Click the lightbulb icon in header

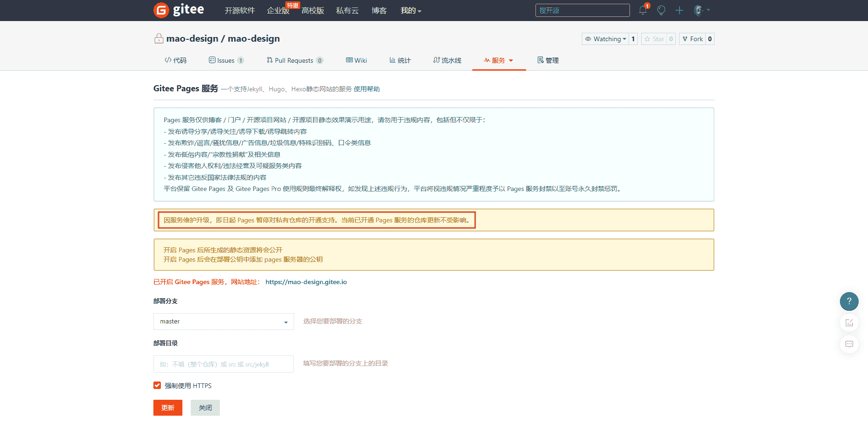point(661,10)
